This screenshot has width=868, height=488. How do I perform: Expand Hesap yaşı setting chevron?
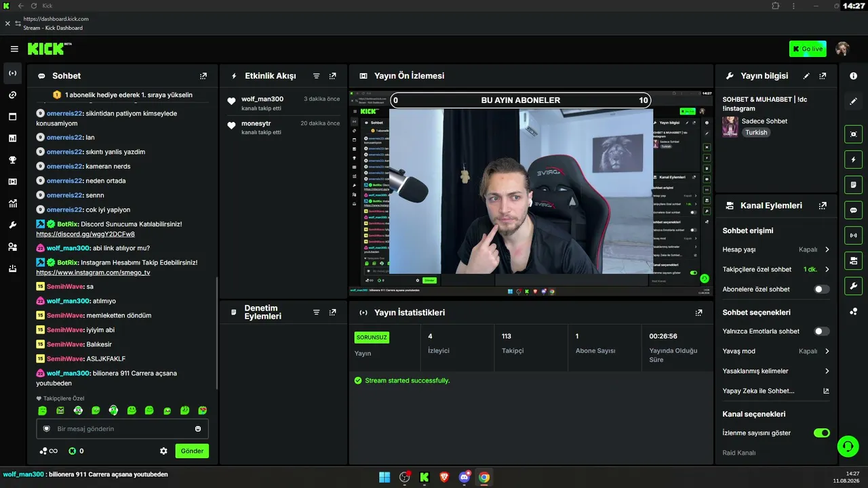pos(827,249)
